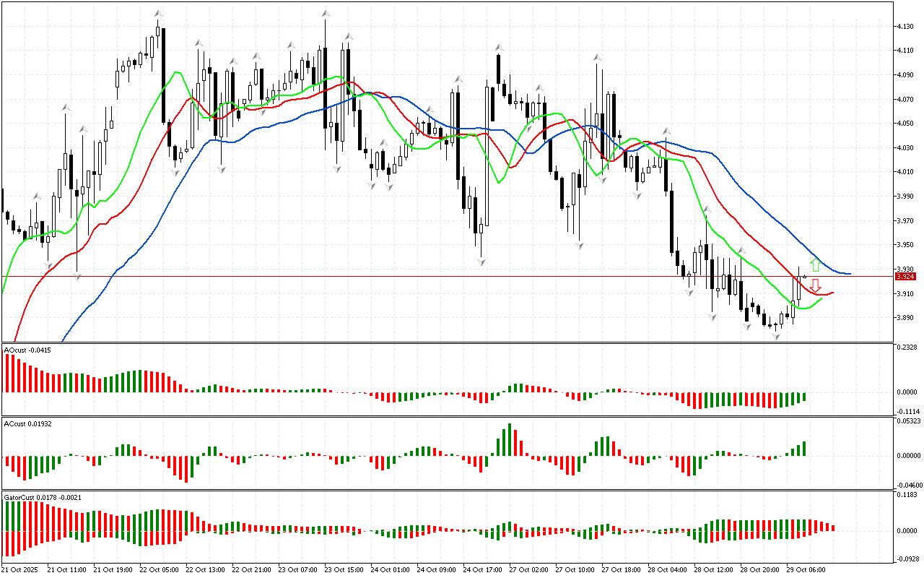This screenshot has height=578, width=924.
Task: Click the red 3.924 current price tag
Action: [x=905, y=276]
